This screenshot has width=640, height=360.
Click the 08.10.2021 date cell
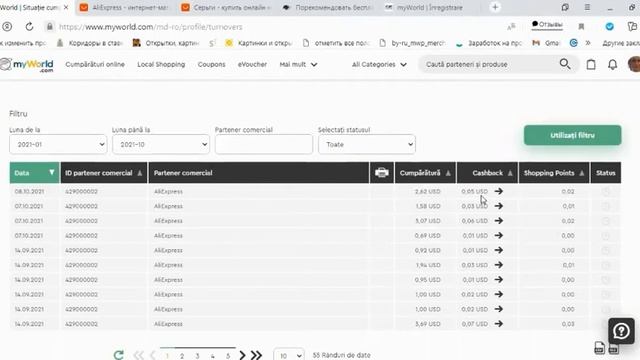click(29, 191)
